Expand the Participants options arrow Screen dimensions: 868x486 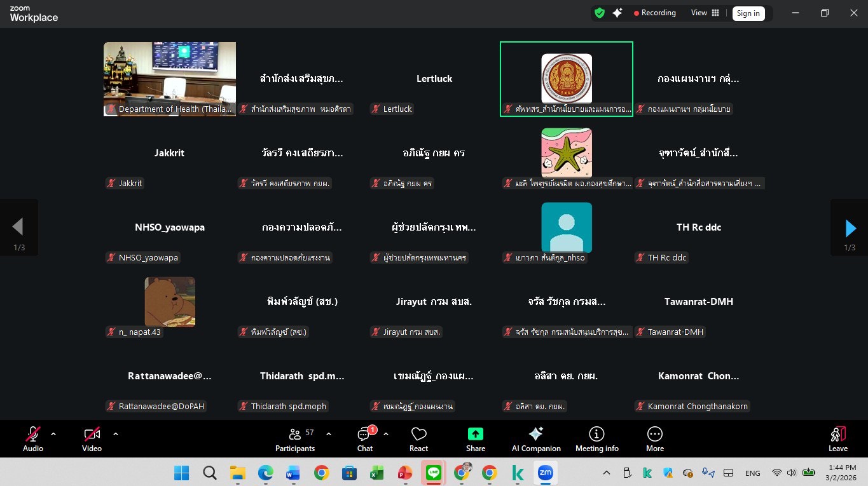(x=329, y=435)
